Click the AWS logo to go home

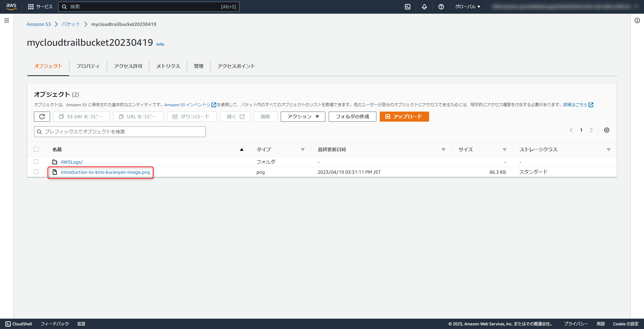(x=11, y=6)
